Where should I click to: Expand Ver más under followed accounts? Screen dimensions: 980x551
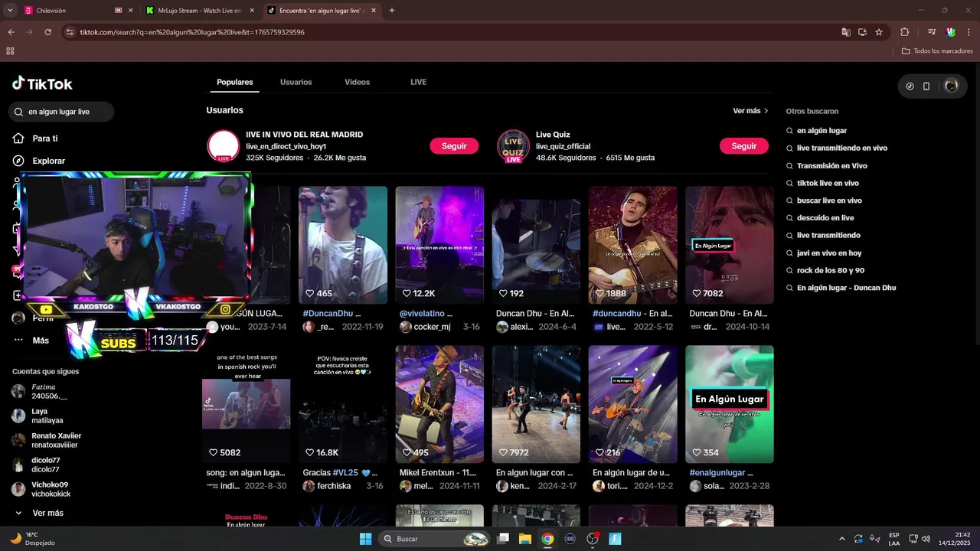click(40, 513)
